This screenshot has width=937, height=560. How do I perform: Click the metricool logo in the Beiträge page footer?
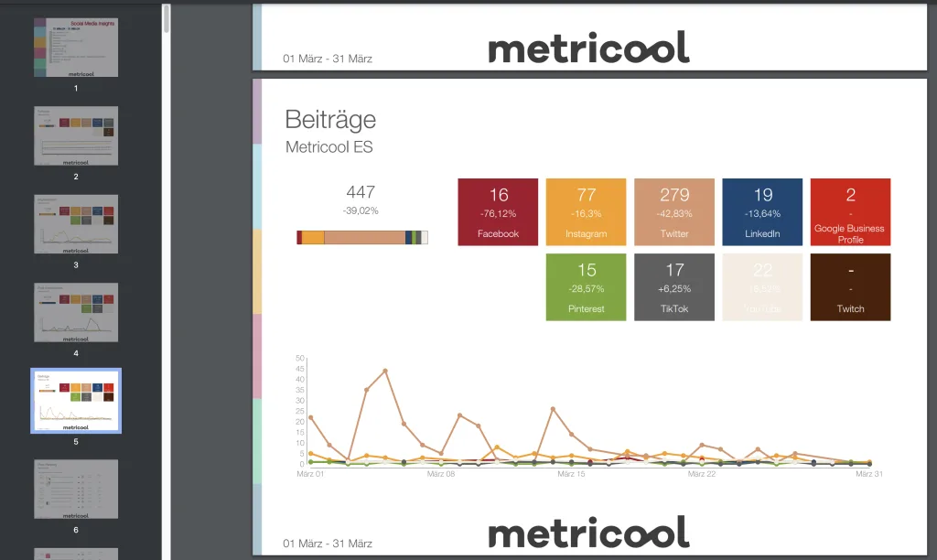(589, 533)
